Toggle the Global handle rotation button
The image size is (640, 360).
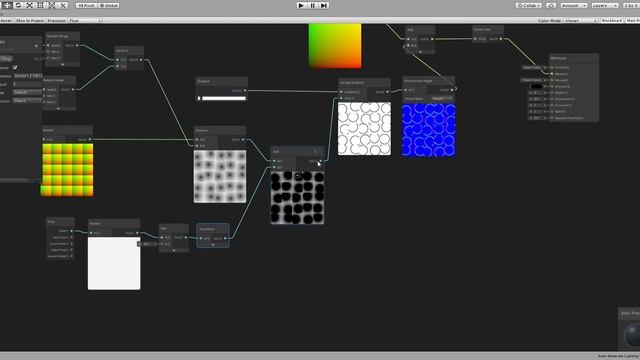pos(109,5)
